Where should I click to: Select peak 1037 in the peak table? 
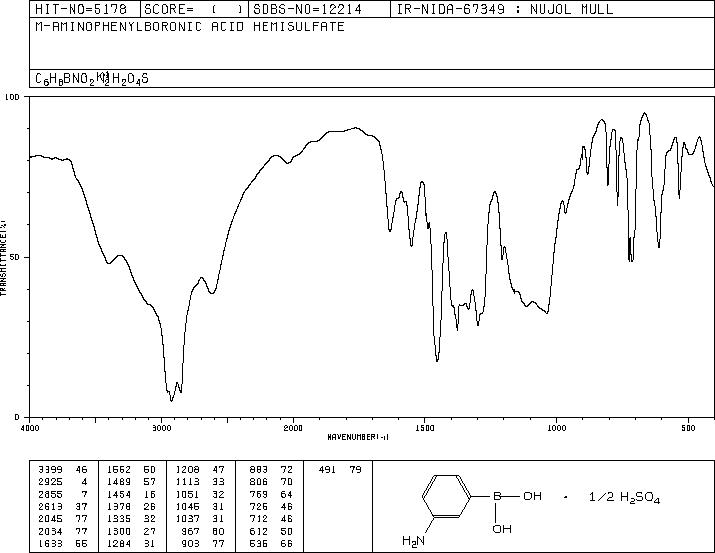click(187, 519)
